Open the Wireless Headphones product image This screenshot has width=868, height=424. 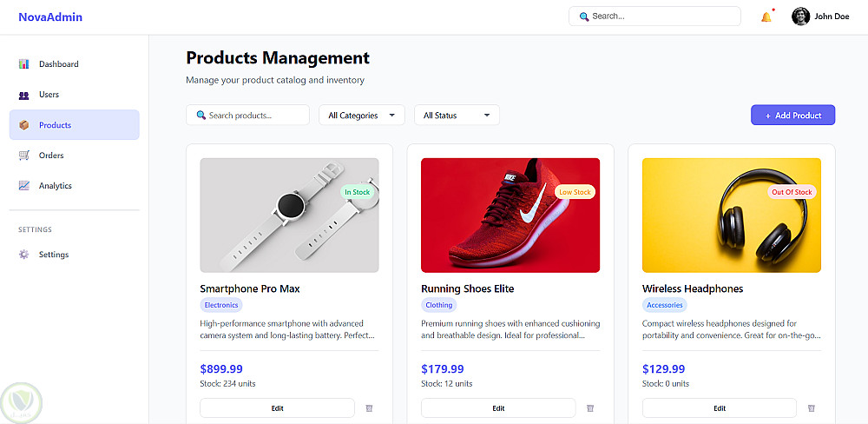pyautogui.click(x=731, y=215)
